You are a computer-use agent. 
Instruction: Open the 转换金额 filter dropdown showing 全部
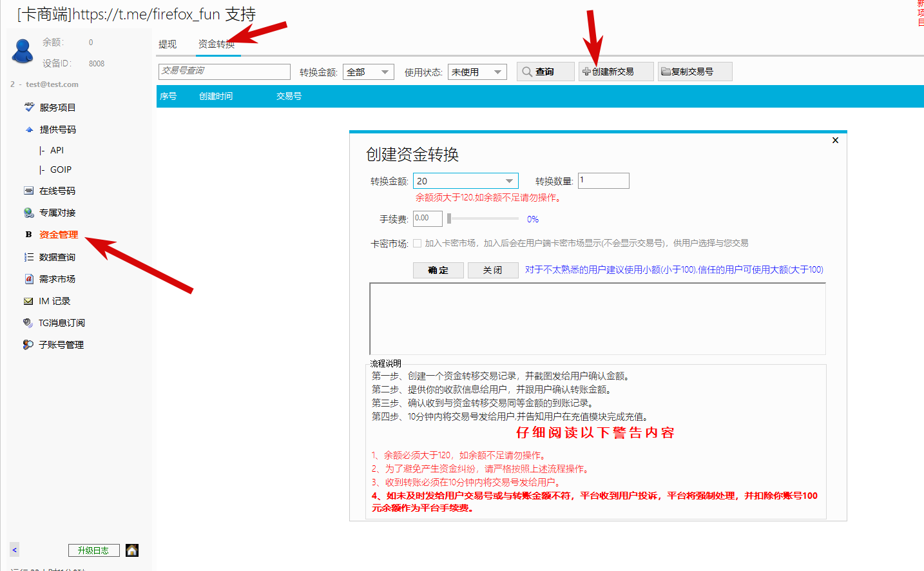369,72
